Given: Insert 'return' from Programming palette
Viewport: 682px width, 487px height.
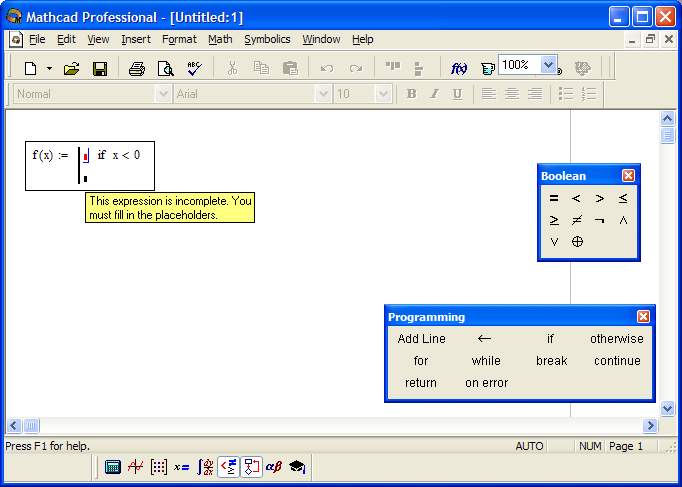Looking at the screenshot, I should (x=421, y=383).
